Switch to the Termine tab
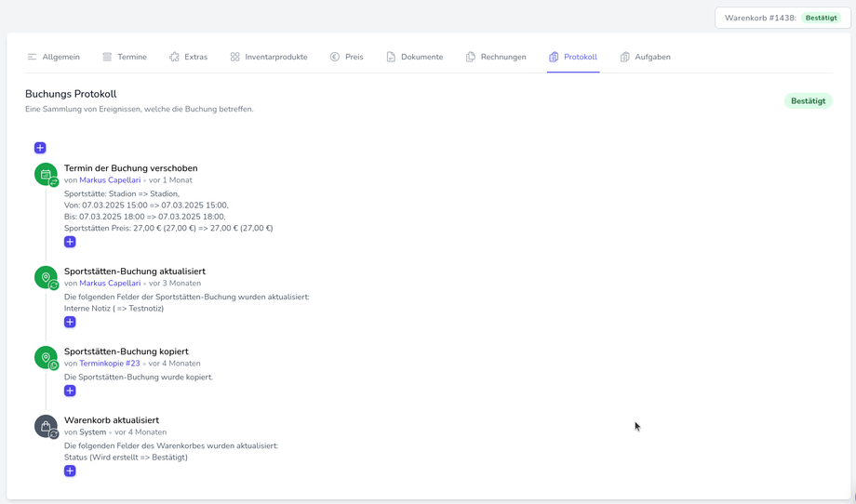Image resolution: width=856 pixels, height=504 pixels. [125, 57]
